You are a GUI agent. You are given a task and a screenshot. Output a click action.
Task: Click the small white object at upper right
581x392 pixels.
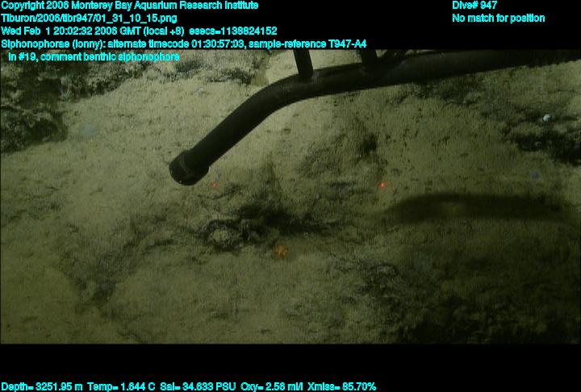tap(546, 118)
